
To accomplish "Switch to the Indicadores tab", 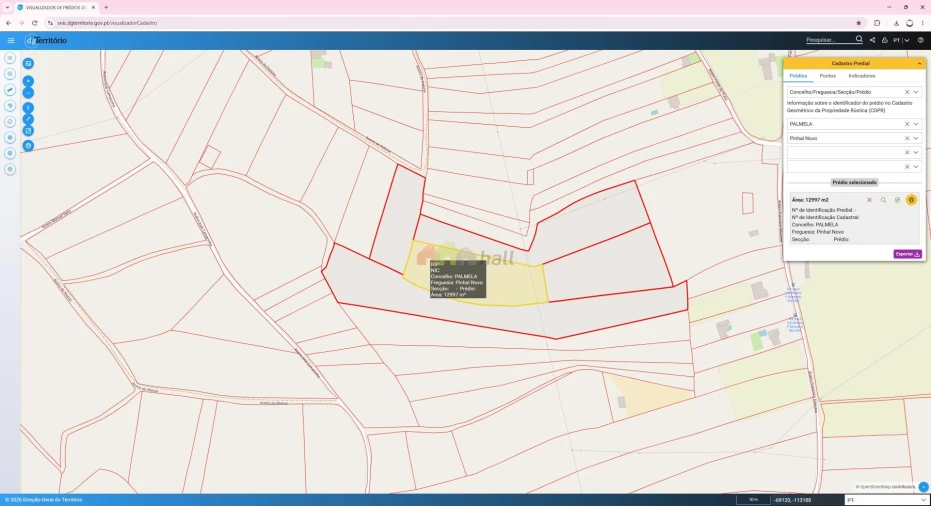I will pos(862,76).
